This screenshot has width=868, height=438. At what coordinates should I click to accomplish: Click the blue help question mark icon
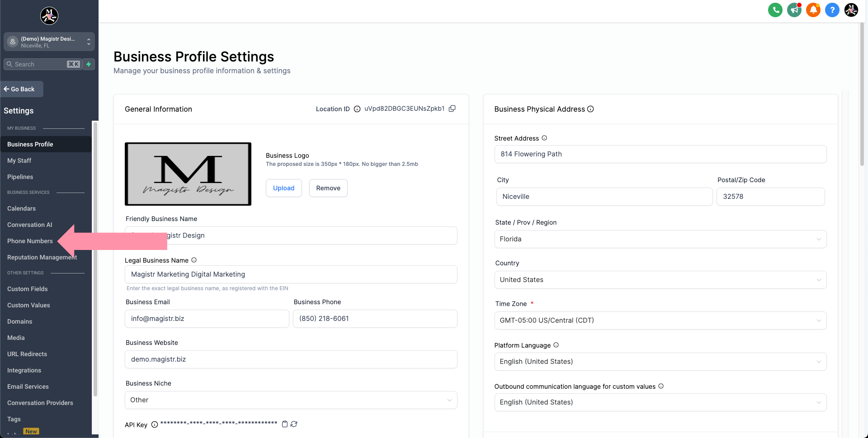(832, 10)
